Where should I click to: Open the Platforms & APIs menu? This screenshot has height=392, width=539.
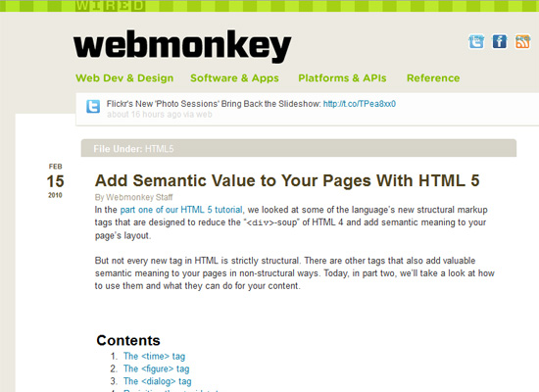pos(342,78)
